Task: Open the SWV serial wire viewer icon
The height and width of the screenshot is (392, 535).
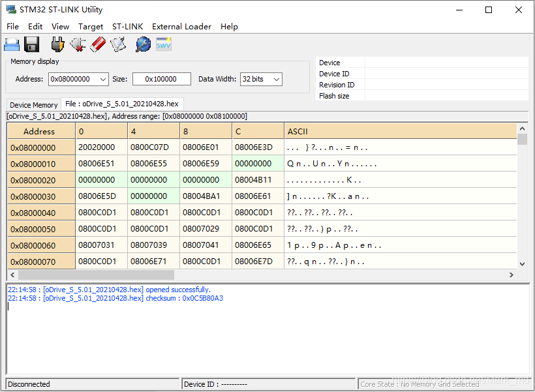Action: coord(163,45)
